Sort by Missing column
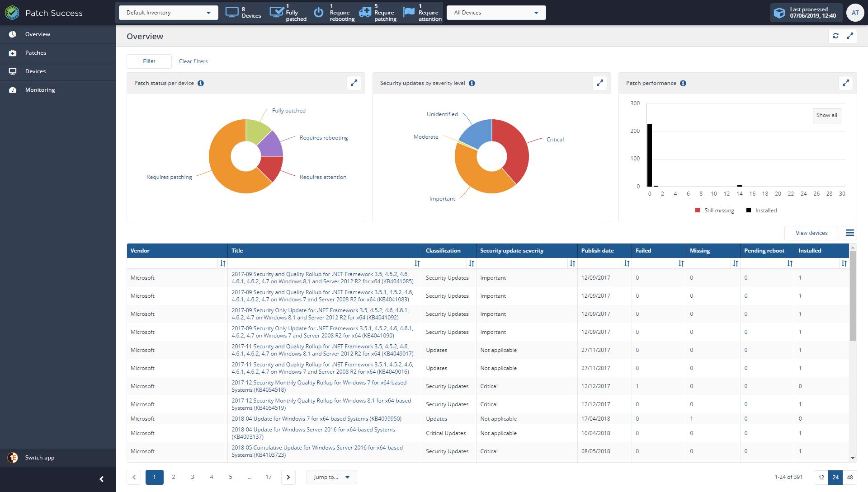868x492 pixels. [x=736, y=263]
